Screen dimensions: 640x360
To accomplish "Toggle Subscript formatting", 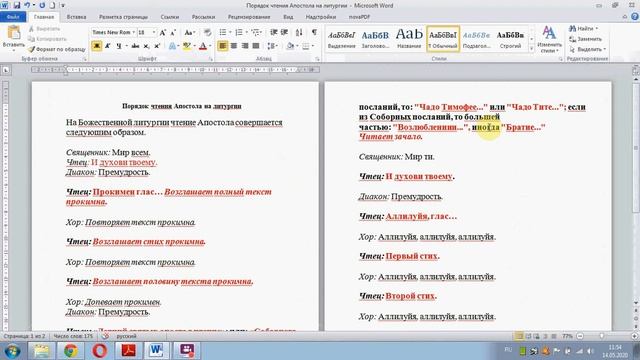I will (x=146, y=46).
